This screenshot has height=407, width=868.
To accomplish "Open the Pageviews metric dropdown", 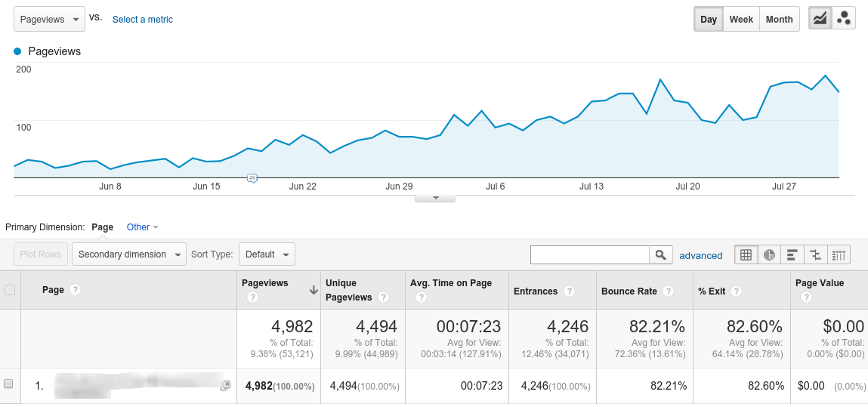I will coord(49,20).
